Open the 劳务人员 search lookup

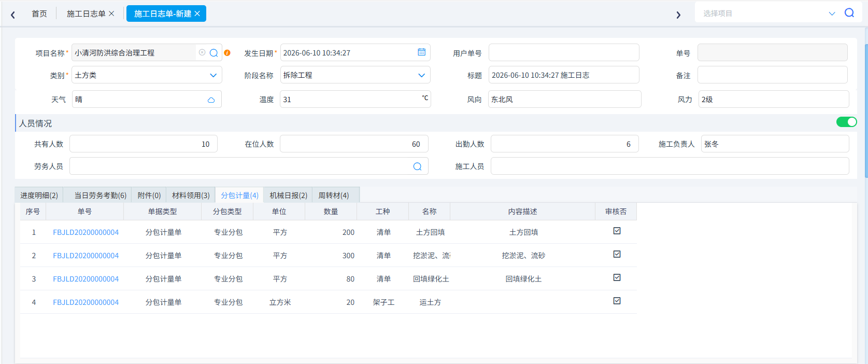417,166
